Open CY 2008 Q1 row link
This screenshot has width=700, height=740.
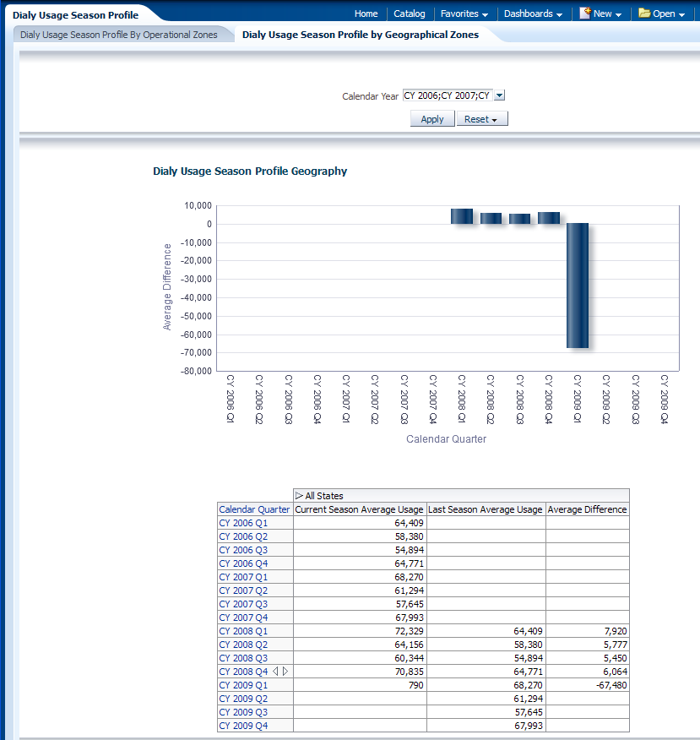pos(243,631)
